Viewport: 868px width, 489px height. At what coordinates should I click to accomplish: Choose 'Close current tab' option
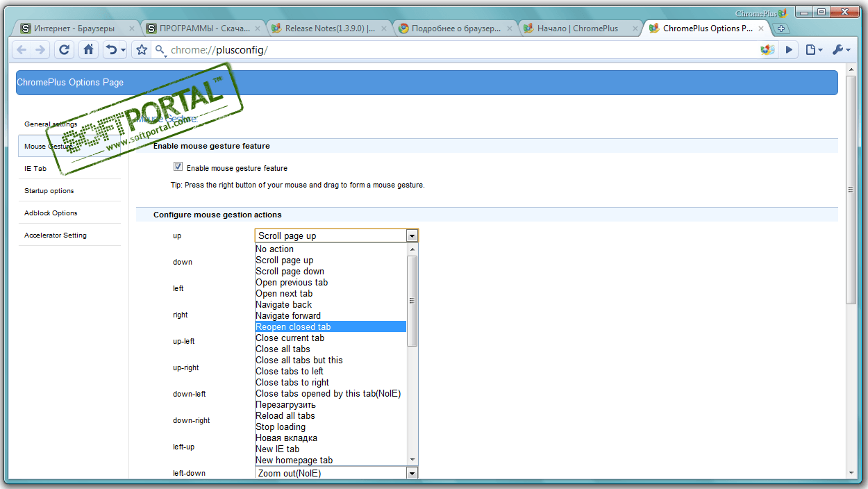click(331, 338)
